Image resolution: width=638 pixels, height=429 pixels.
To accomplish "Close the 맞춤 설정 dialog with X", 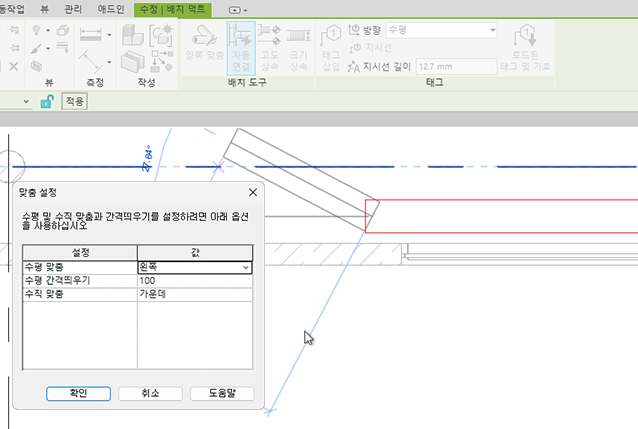I will pos(253,192).
